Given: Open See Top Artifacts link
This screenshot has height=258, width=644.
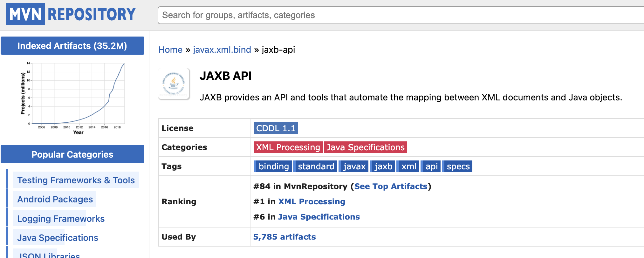Looking at the screenshot, I should (x=391, y=186).
